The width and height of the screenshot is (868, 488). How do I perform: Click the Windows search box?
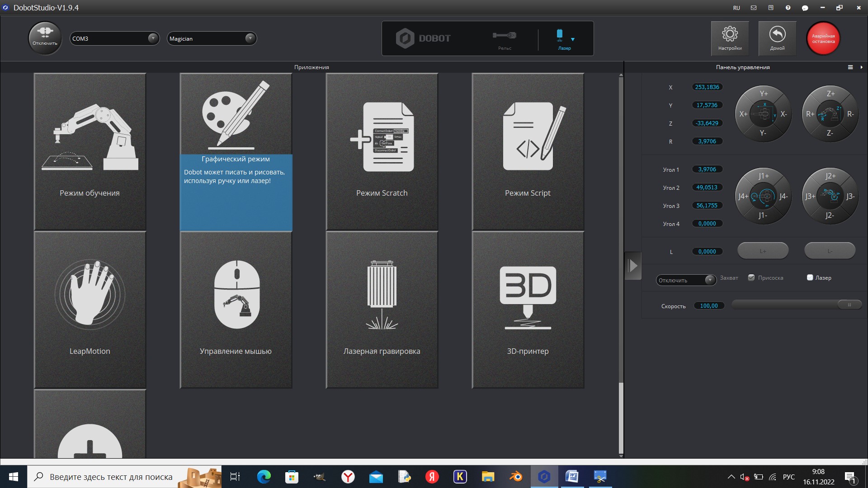(x=124, y=477)
